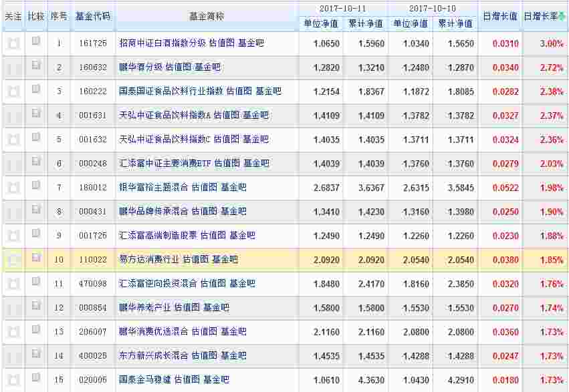Check the 关注 box for fund 160222
The width and height of the screenshot is (569, 392).
pyautogui.click(x=13, y=91)
